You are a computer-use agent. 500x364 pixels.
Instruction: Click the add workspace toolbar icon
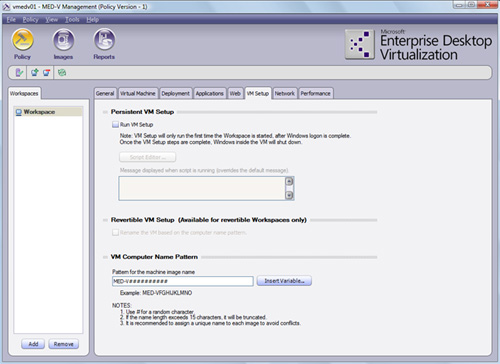click(35, 72)
